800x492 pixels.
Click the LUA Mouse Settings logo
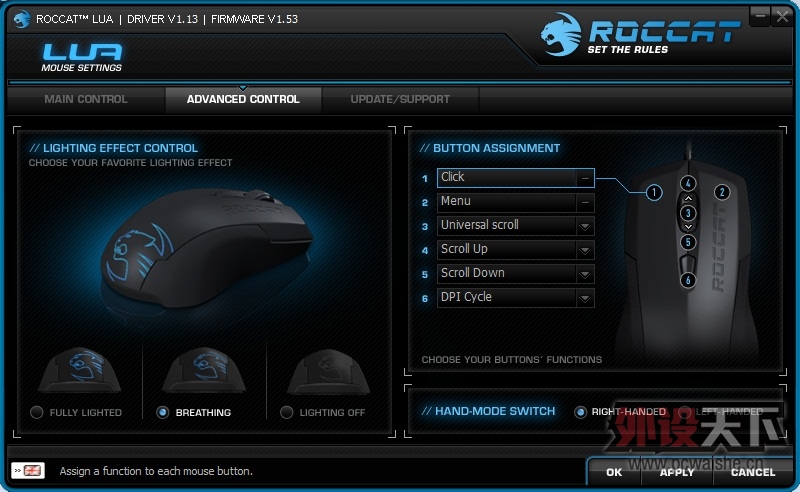click(x=82, y=57)
